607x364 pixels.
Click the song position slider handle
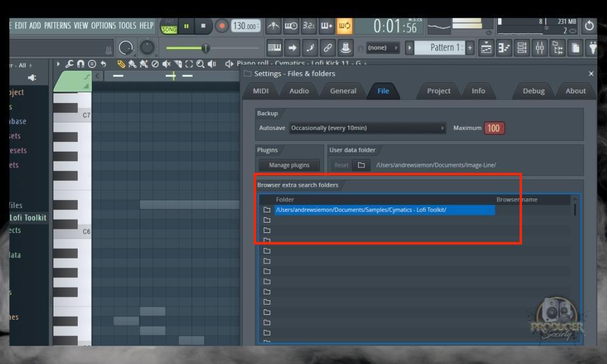(x=206, y=49)
